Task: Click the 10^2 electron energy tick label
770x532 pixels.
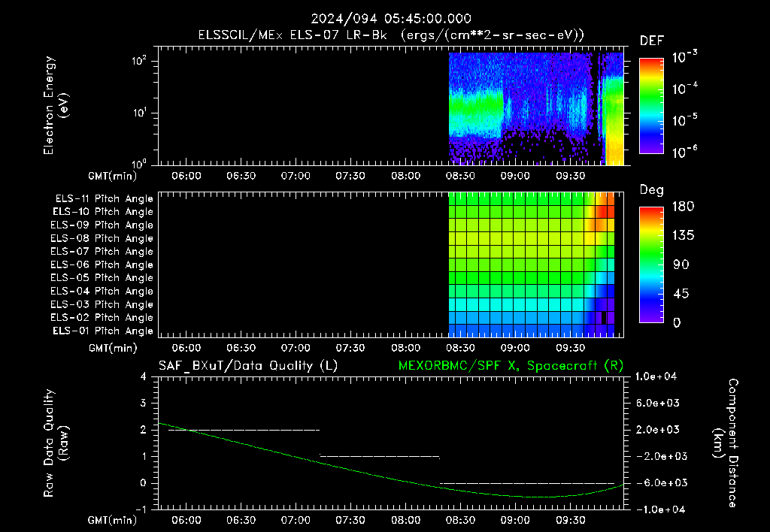Action: (x=139, y=61)
